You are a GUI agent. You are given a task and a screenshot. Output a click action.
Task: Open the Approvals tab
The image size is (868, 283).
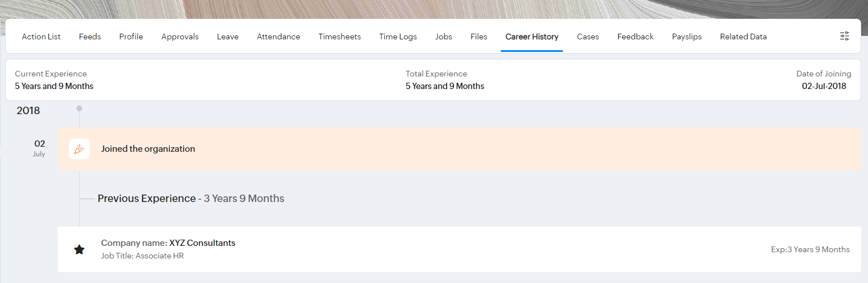[180, 37]
